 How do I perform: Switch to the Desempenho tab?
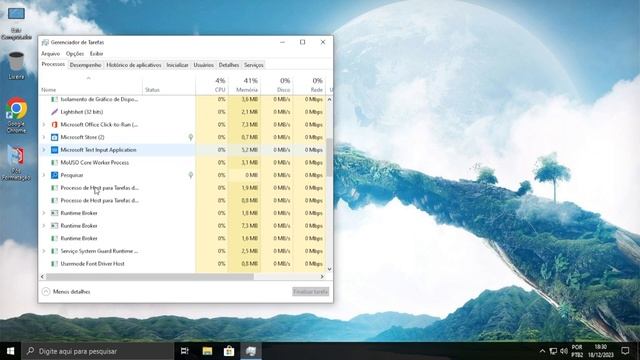coord(85,65)
